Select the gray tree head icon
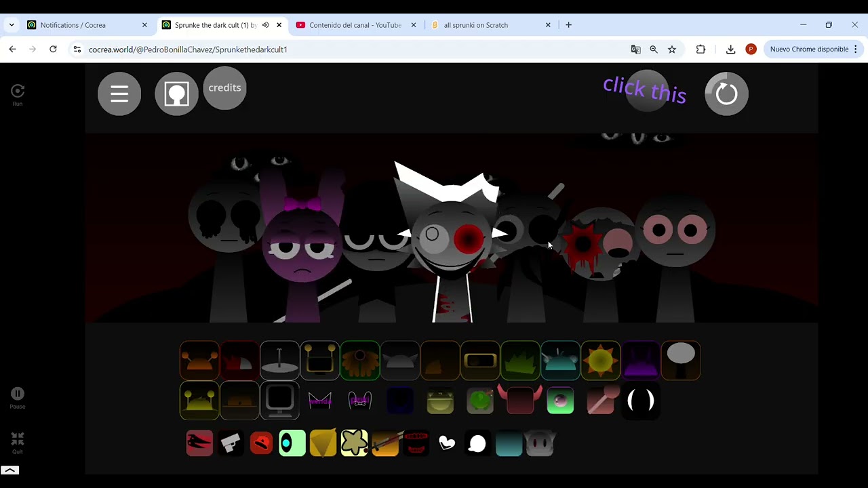Image resolution: width=868 pixels, height=488 pixels. (x=680, y=361)
